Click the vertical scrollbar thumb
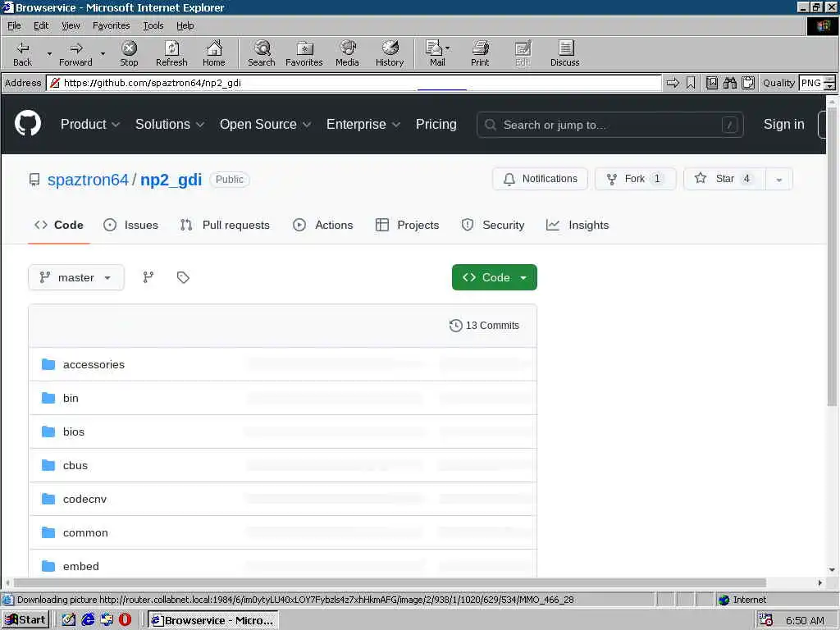Viewport: 840px width, 630px height. point(832,257)
